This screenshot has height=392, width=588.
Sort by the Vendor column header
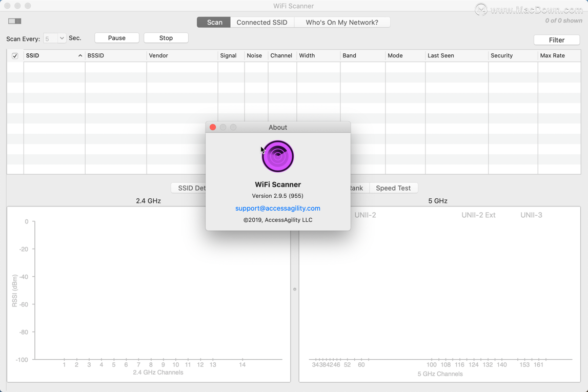pyautogui.click(x=182, y=55)
